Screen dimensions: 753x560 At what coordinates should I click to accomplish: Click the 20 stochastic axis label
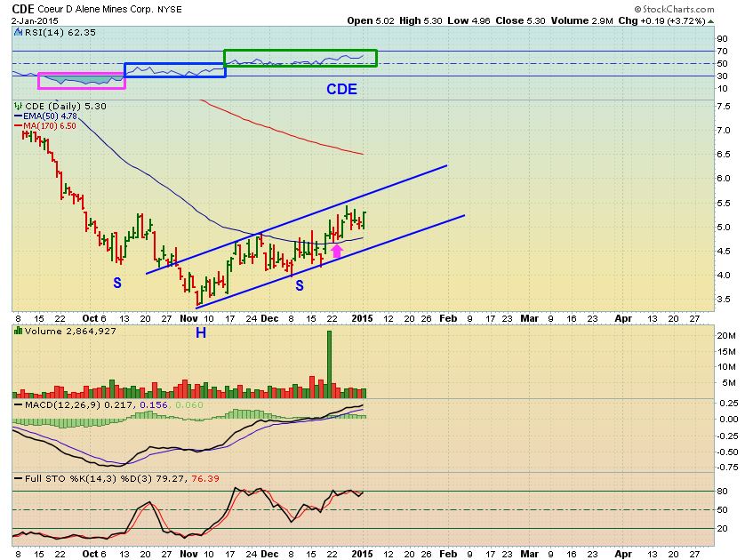pos(722,528)
